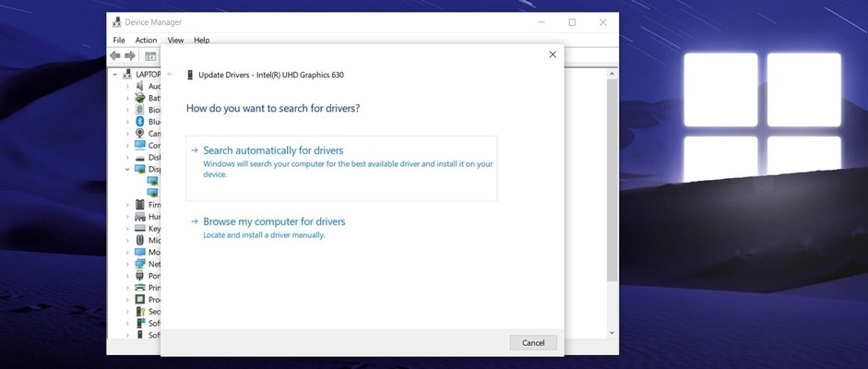The height and width of the screenshot is (369, 868).
Task: Expand arrow beside the Keyboards category
Action: click(126, 229)
